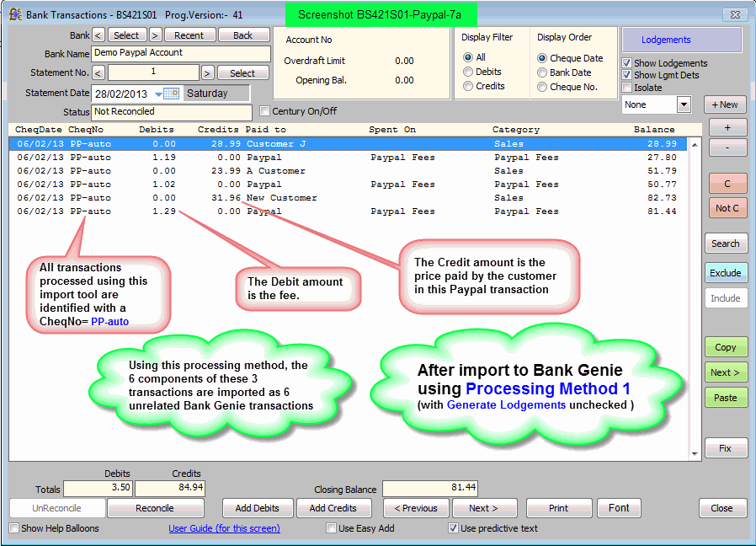This screenshot has width=756, height=546.
Task: Enable Use Easy Add checkbox
Action: click(331, 528)
